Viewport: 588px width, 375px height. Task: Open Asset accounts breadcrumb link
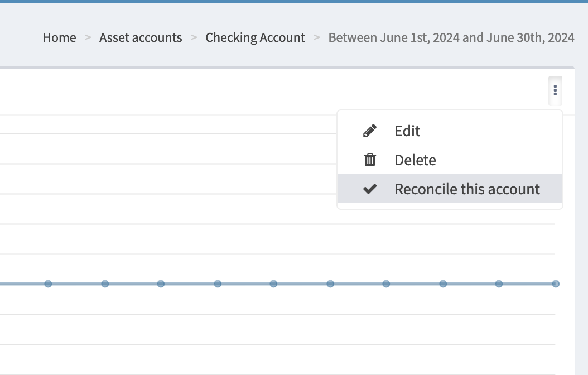pyautogui.click(x=141, y=37)
